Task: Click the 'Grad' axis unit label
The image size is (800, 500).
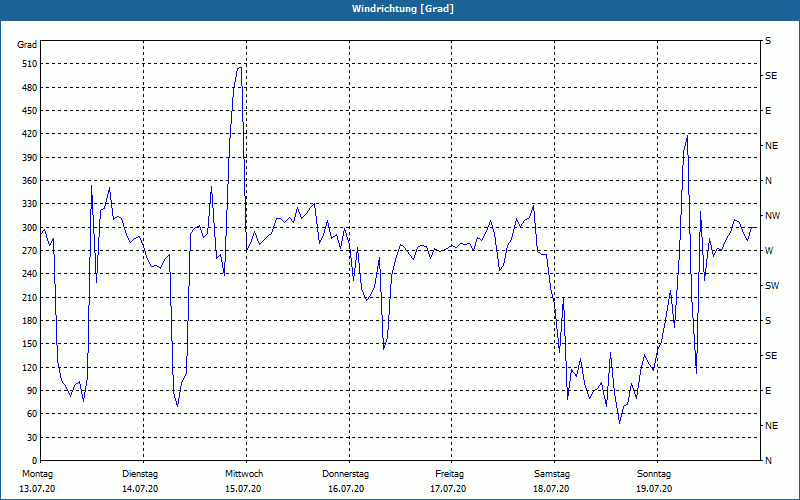Action: (27, 45)
